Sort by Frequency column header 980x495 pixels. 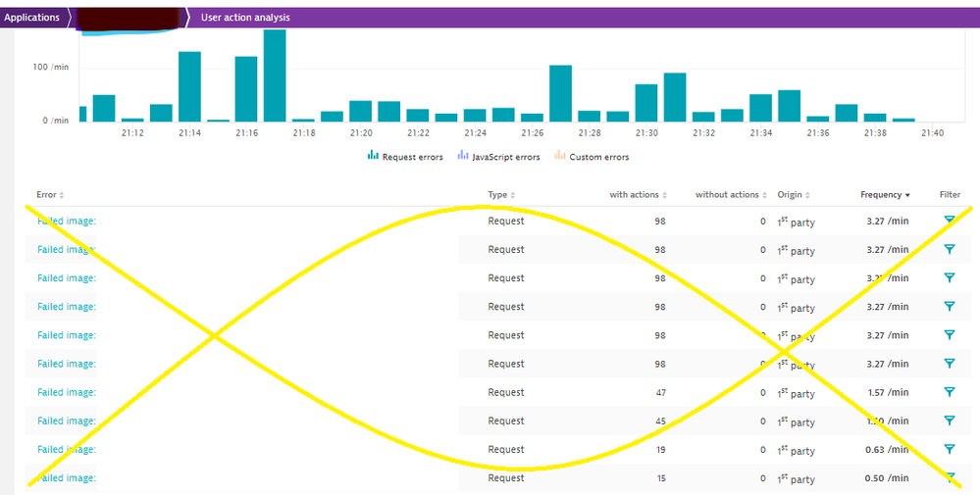[885, 195]
